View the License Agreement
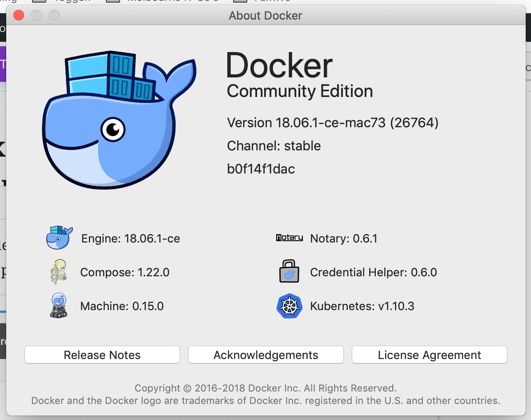This screenshot has width=531, height=420. pyautogui.click(x=430, y=355)
